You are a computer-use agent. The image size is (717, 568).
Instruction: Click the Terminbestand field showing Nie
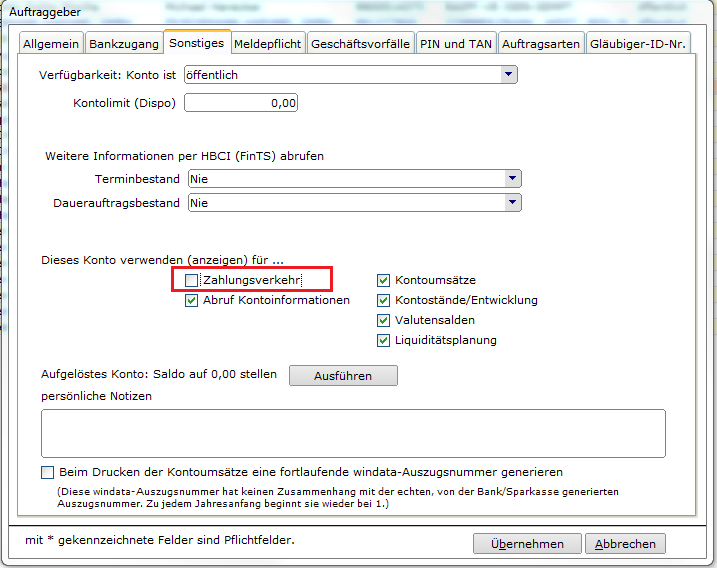pos(354,178)
